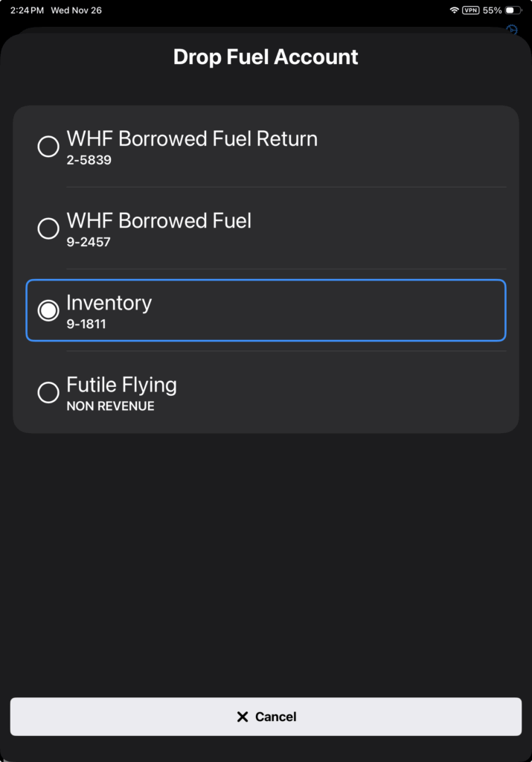Tap the 2:24 PM clock

pos(27,10)
